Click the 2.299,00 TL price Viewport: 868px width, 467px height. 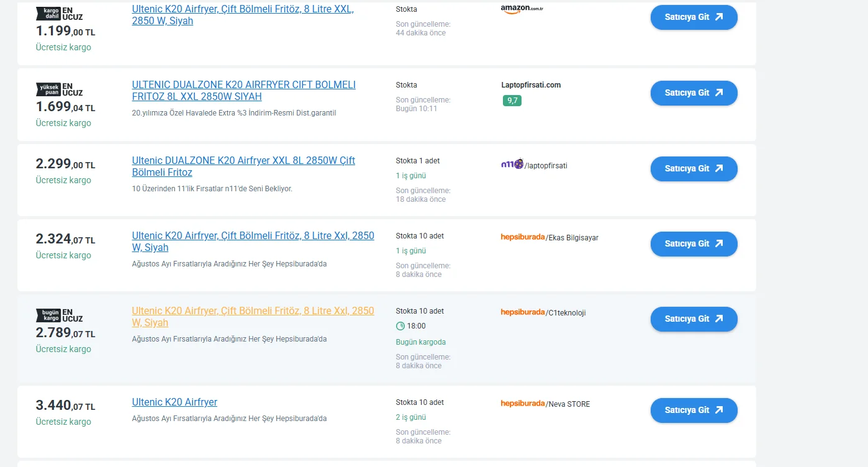pyautogui.click(x=65, y=164)
